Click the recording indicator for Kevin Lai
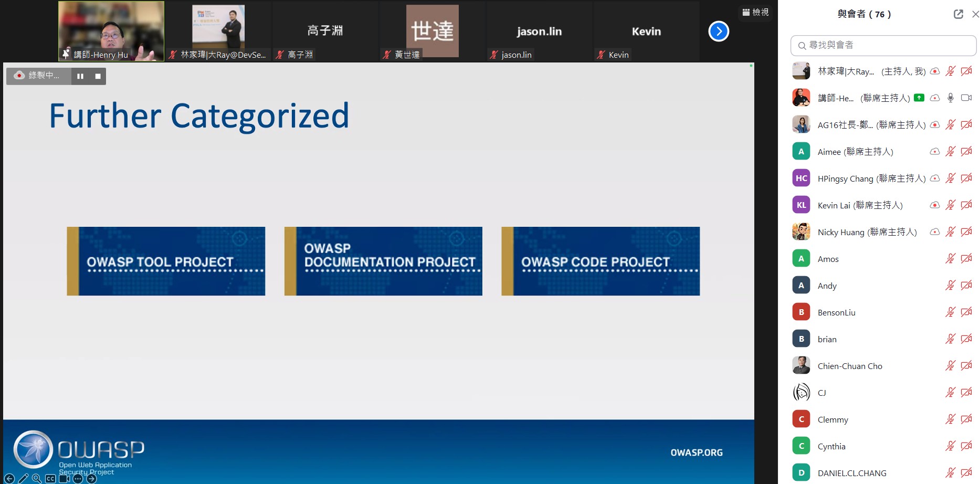980x484 pixels. click(934, 205)
